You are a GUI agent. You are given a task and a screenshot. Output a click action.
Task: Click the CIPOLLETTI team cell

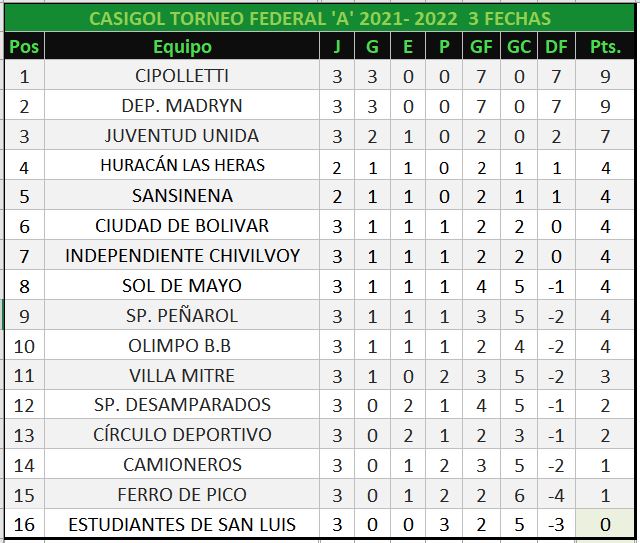tap(182, 76)
